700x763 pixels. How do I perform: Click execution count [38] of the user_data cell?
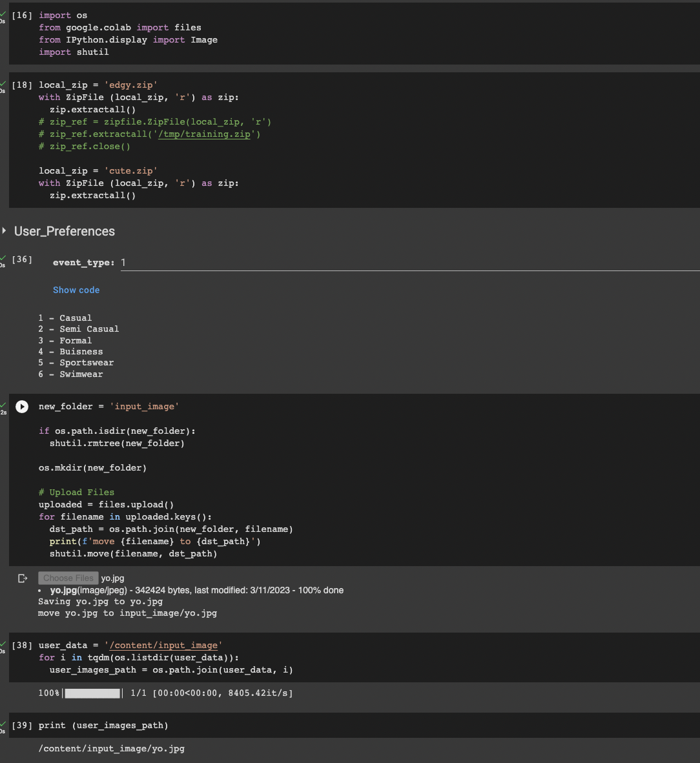[x=22, y=646]
